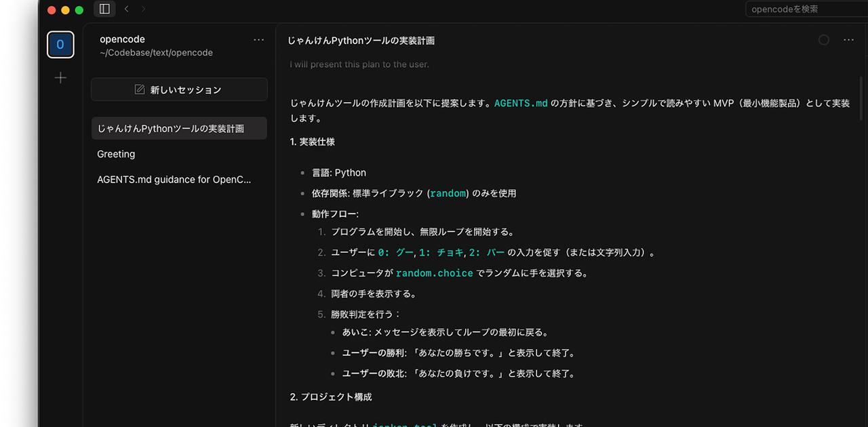Viewport: 868px width, 427px height.
Task: Click the (random) code in 依存関係 line
Action: tap(448, 193)
